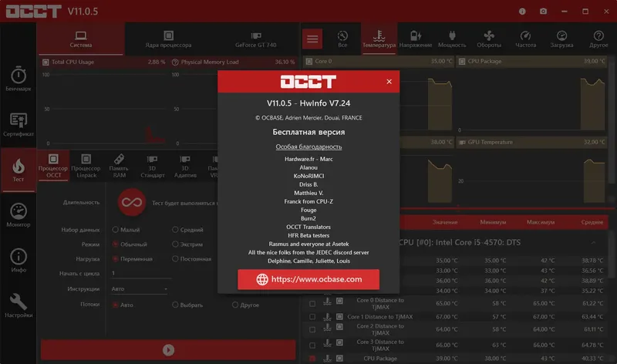The width and height of the screenshot is (617, 364).
Task: Switch to Ядра процессора tab
Action: tap(168, 39)
